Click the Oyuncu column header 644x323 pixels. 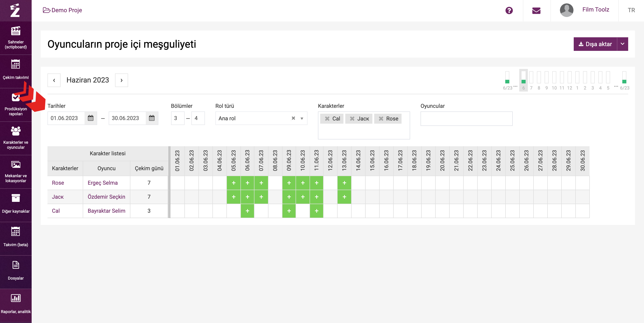pos(106,168)
